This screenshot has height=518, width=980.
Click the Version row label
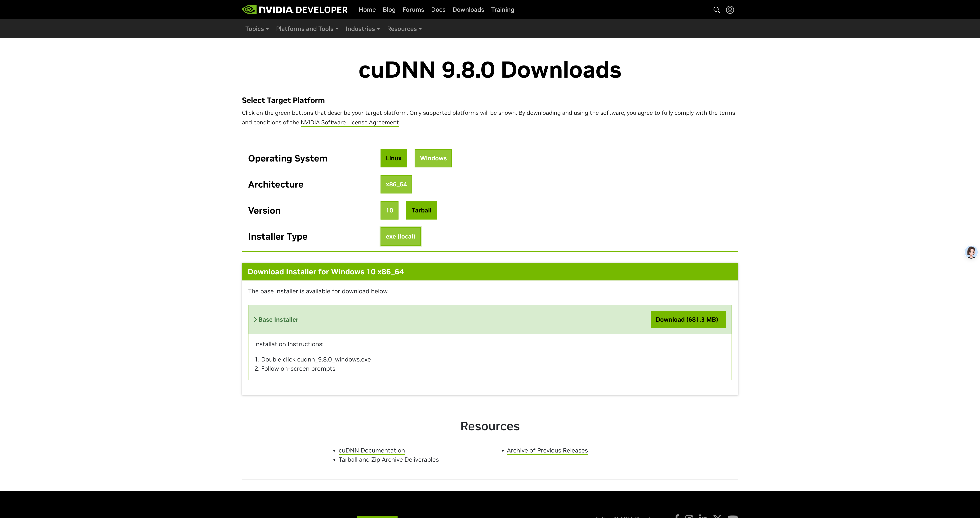pyautogui.click(x=264, y=211)
